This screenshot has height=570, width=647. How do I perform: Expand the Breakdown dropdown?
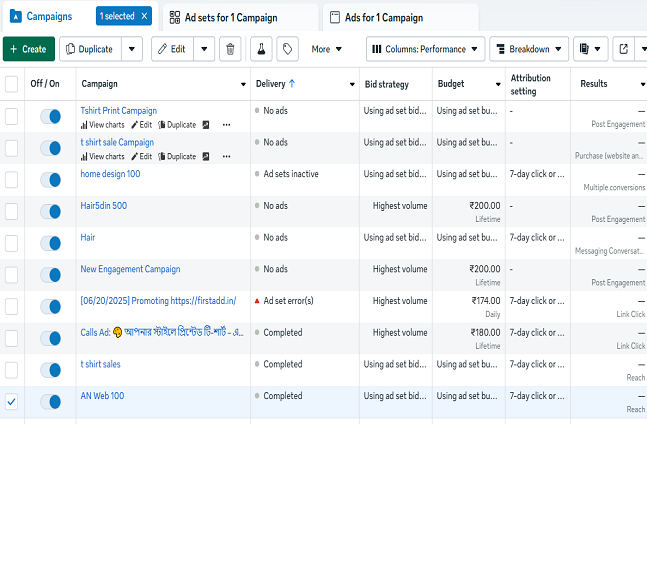(x=528, y=49)
